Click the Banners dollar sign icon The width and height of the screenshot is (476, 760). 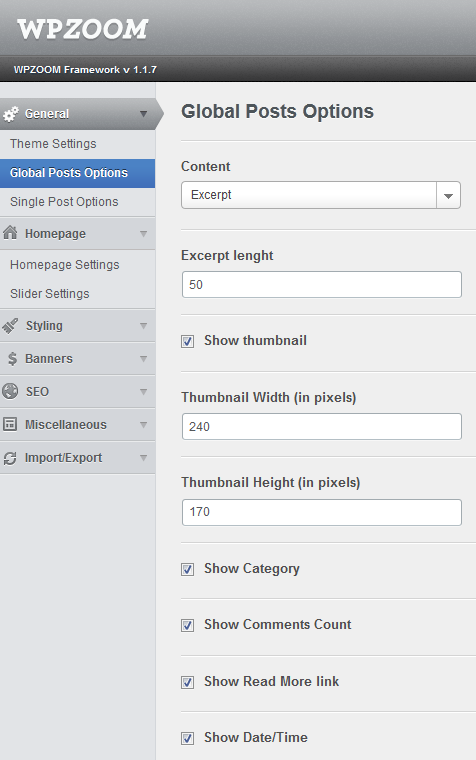12,359
